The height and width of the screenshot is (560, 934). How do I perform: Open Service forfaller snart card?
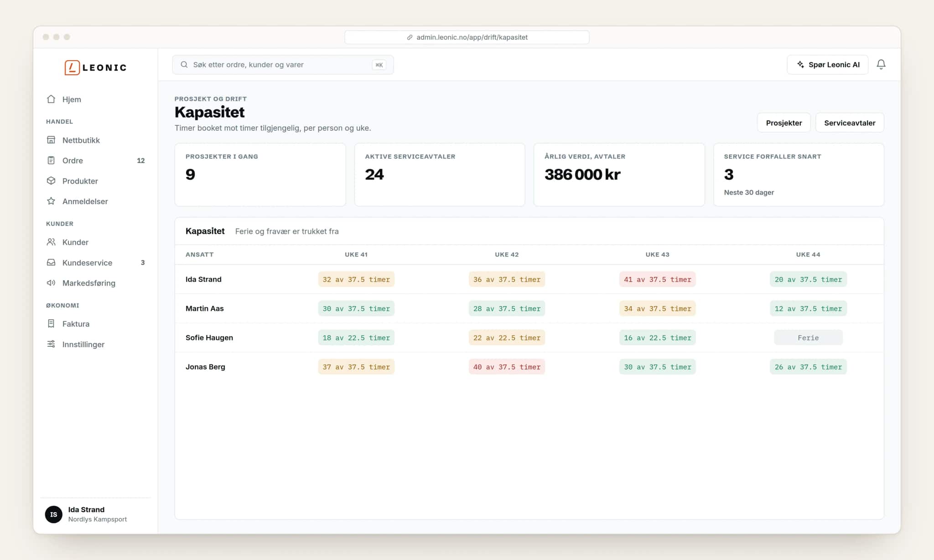799,175
